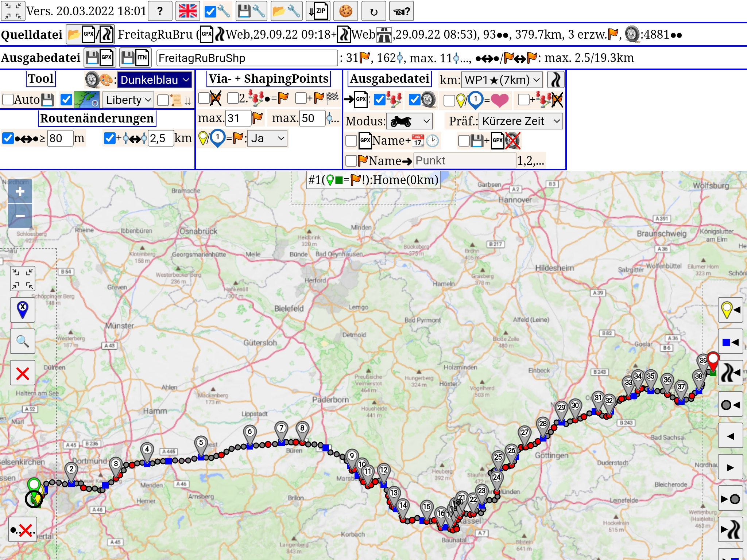Jump to the previous yellow pin waypoint
The height and width of the screenshot is (560, 747).
click(730, 310)
